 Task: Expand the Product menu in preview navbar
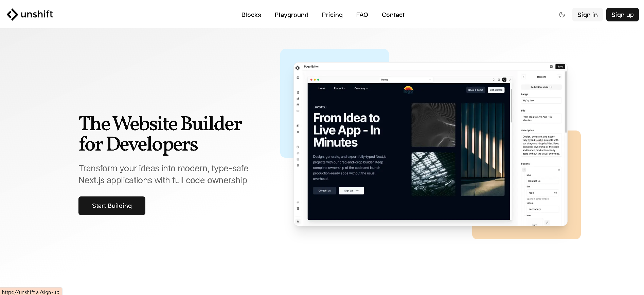point(339,88)
